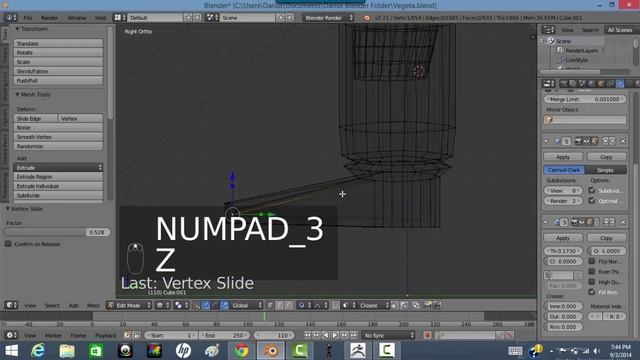Click the Translate button
This screenshot has width=640, height=360.
coord(58,43)
